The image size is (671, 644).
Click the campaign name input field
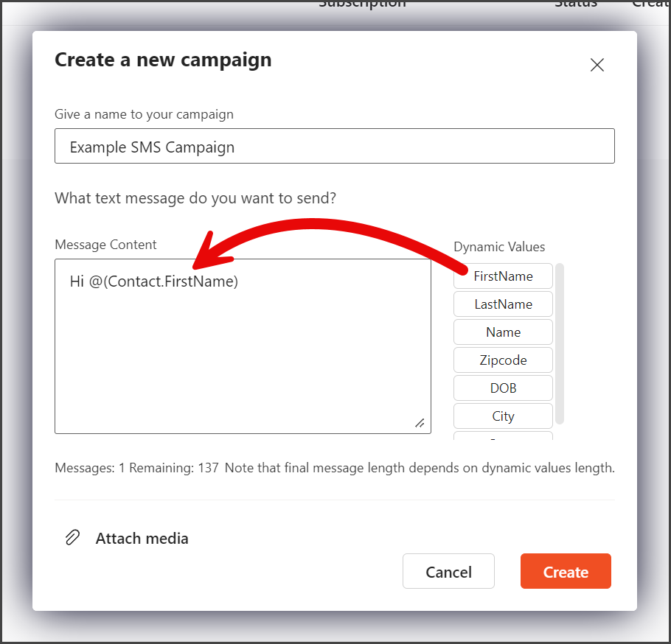coord(335,146)
